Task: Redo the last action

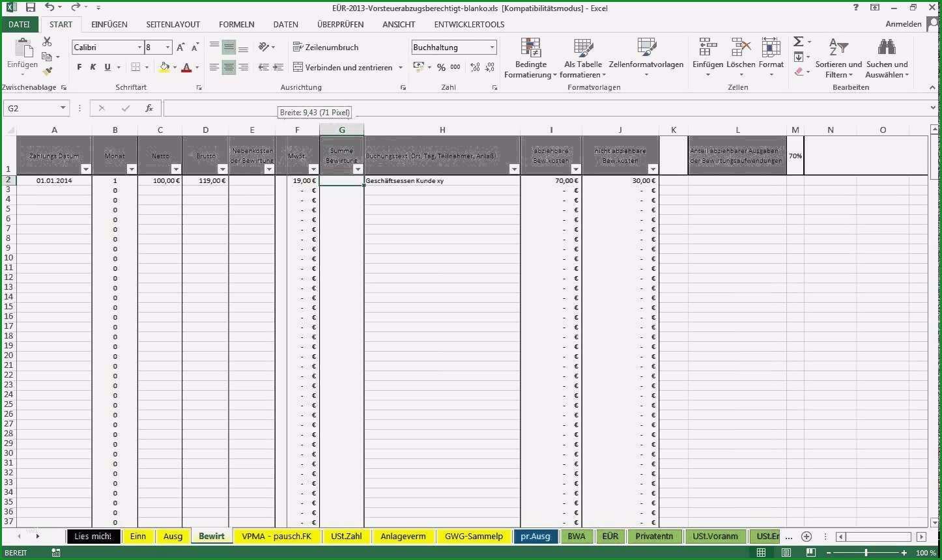Action: [x=76, y=7]
